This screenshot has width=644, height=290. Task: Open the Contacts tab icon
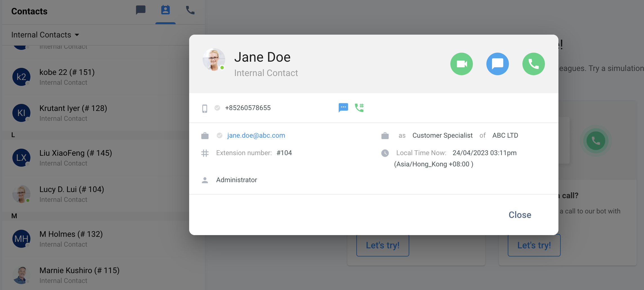point(166,10)
